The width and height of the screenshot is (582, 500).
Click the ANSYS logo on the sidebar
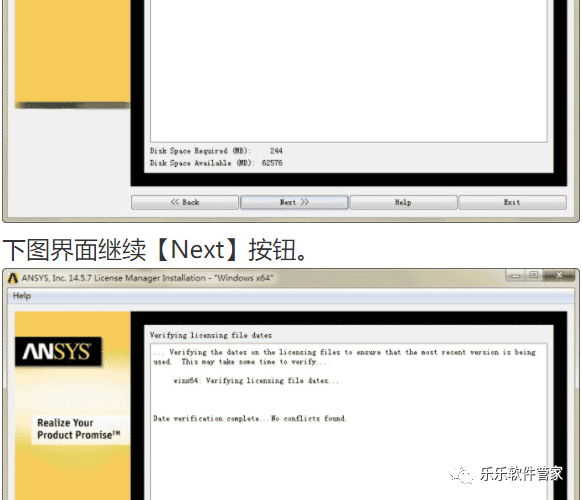(58, 351)
